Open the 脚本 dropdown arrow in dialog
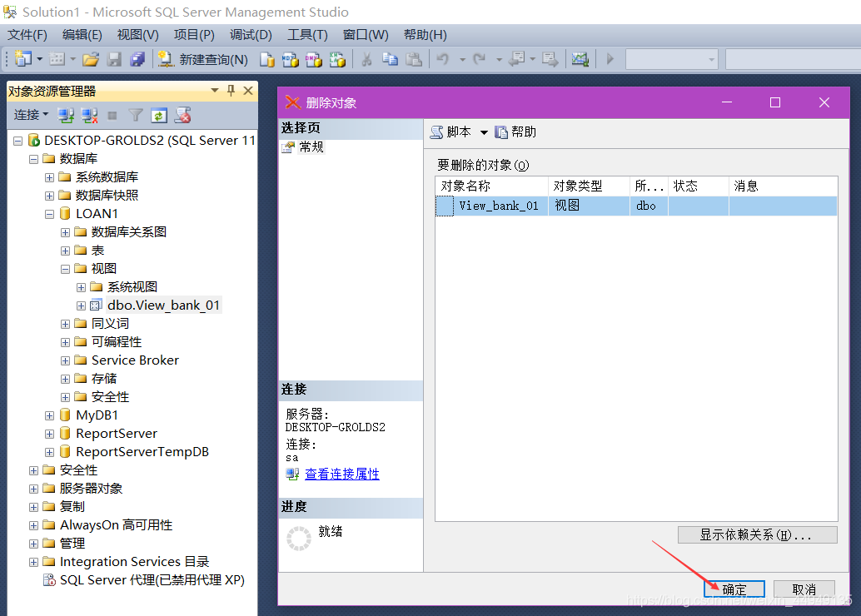 pyautogui.click(x=484, y=132)
